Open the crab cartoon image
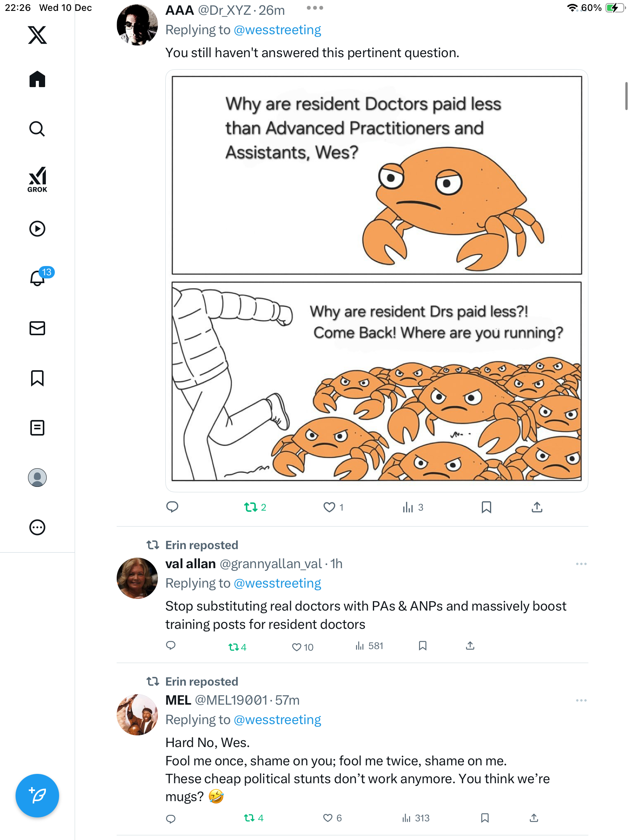This screenshot has height=840, width=630. 376,280
